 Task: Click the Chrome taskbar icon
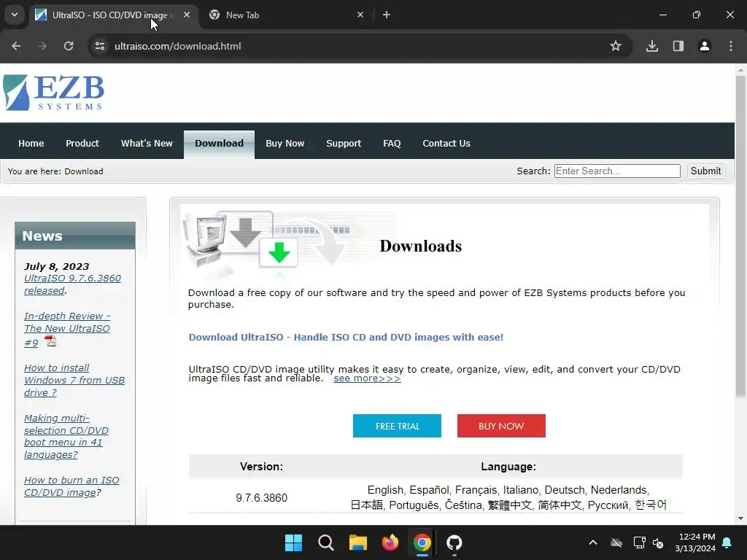click(x=422, y=542)
